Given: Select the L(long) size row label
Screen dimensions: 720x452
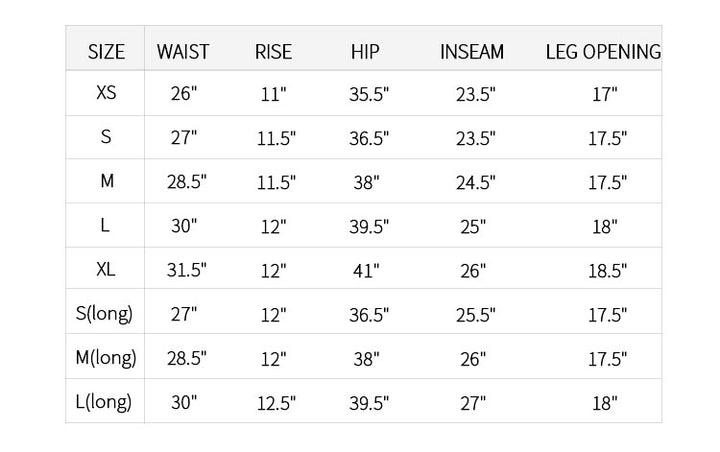Looking at the screenshot, I should pyautogui.click(x=104, y=402).
